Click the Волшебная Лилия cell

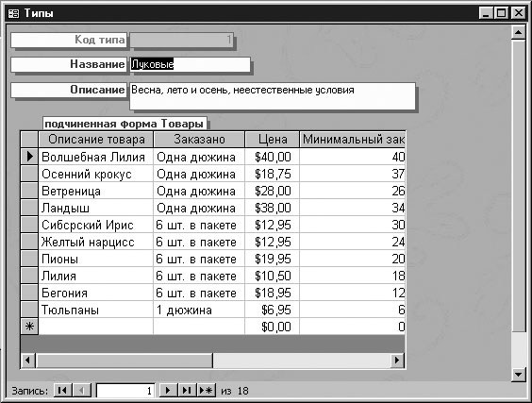pos(96,157)
